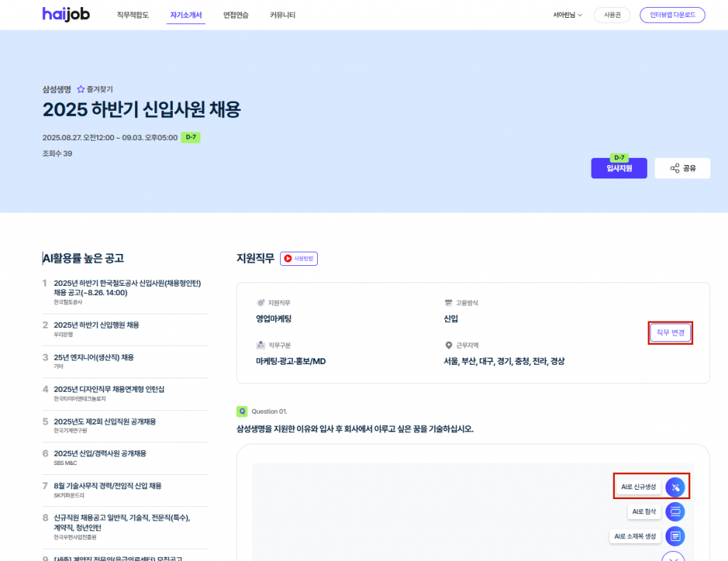
Task: Click the AI로 첨삭 label
Action: click(x=644, y=511)
